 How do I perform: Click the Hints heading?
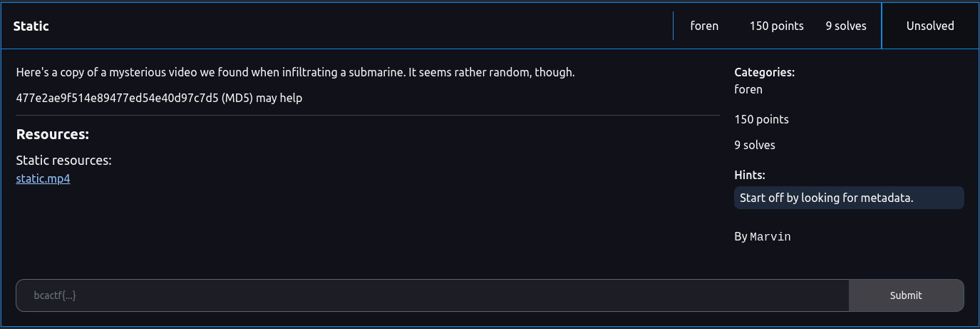pyautogui.click(x=749, y=175)
